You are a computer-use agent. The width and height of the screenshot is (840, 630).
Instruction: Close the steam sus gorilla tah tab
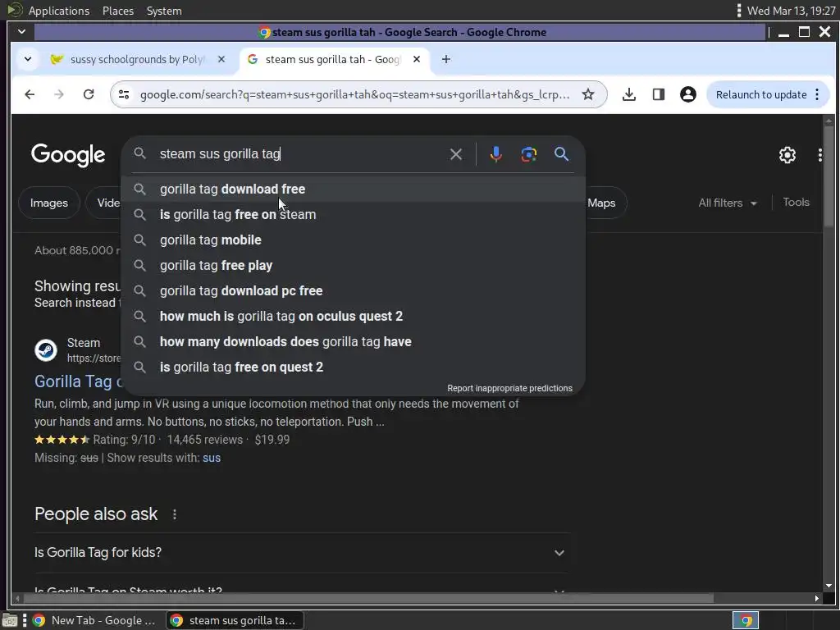pos(416,59)
